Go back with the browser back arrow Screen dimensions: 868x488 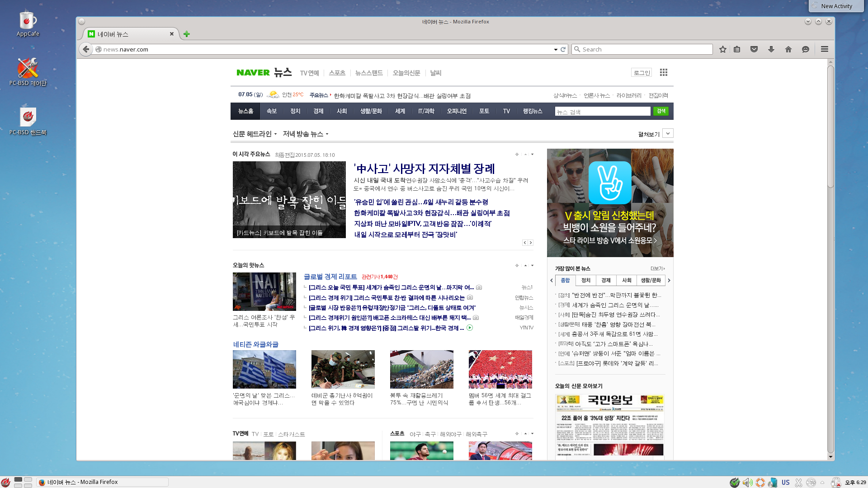point(86,49)
